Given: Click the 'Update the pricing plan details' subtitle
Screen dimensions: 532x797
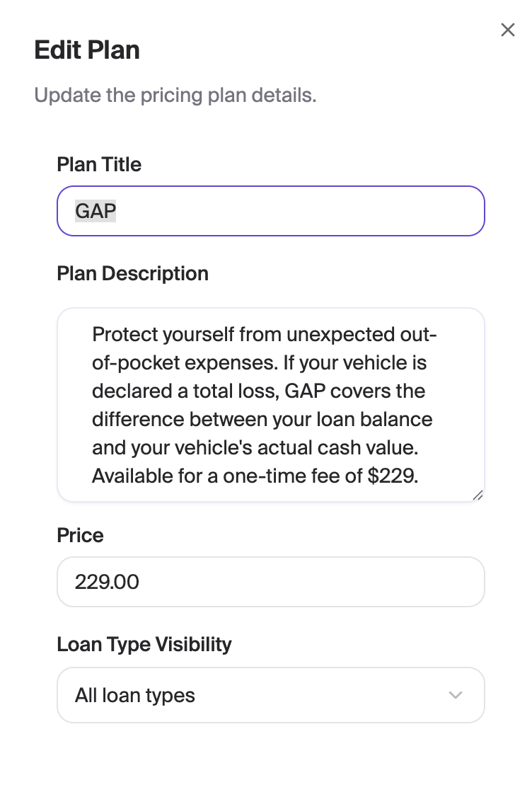Looking at the screenshot, I should pos(175,95).
